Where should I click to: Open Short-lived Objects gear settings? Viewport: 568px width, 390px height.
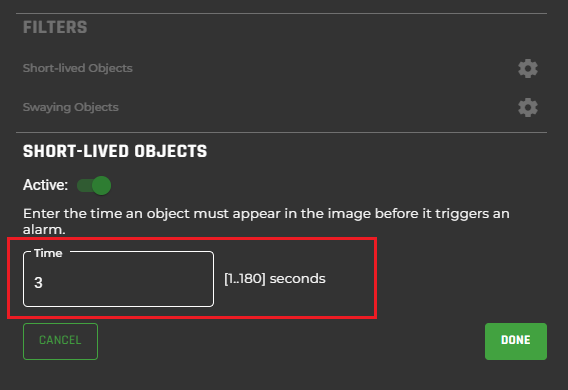[528, 68]
